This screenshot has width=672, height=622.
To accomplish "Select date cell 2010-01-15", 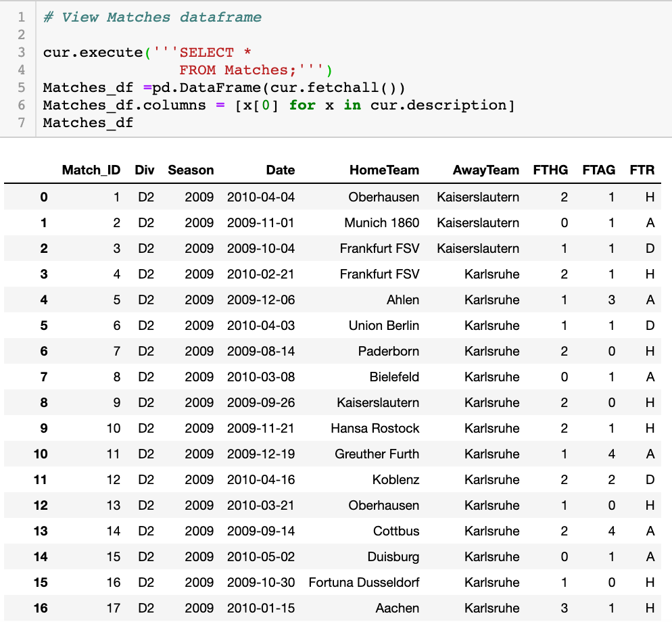I will coord(261,608).
